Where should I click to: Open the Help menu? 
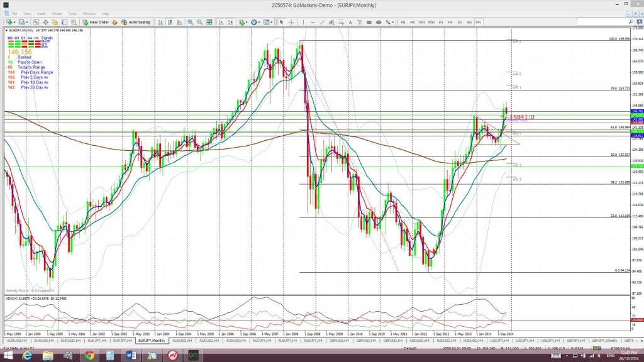[106, 14]
